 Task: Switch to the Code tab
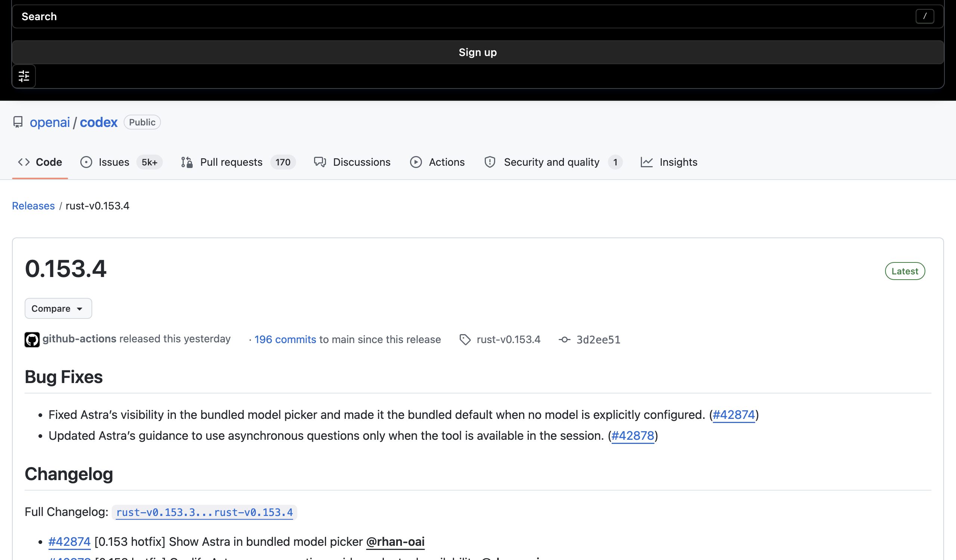coord(40,162)
